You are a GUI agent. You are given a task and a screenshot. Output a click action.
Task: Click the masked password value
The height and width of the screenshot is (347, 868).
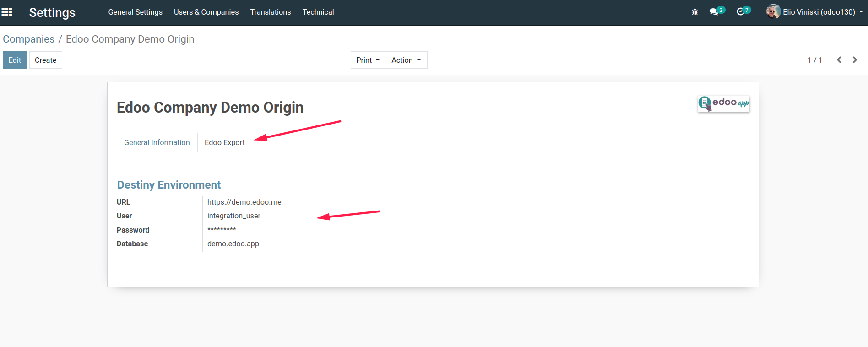click(222, 230)
